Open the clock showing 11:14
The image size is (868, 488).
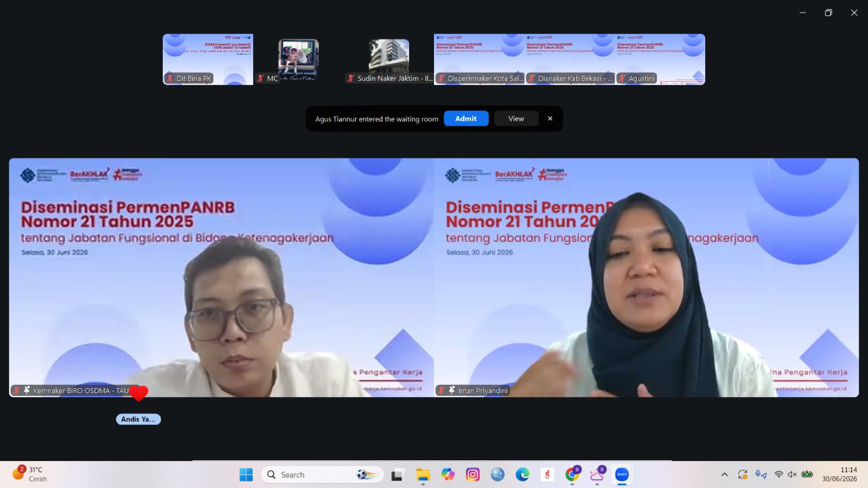(839, 474)
